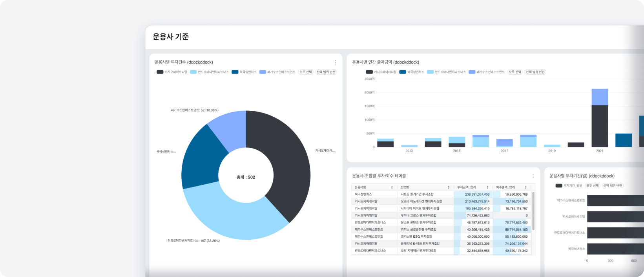The height and width of the screenshot is (277, 644).
Task: Toggle 페가수스인베스트먼트 legend in yearly bar chart
Action: [487, 72]
